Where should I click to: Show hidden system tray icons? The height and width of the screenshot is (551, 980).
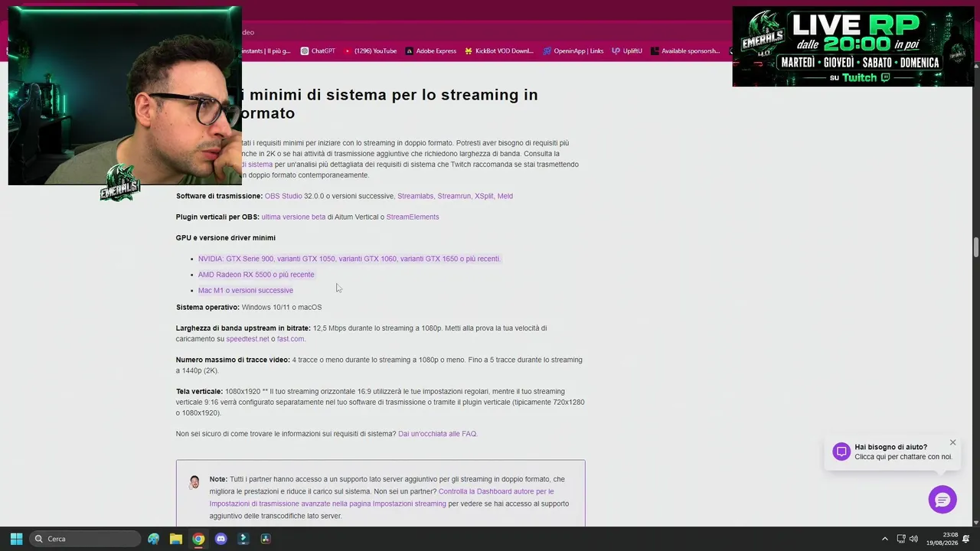pos(885,539)
